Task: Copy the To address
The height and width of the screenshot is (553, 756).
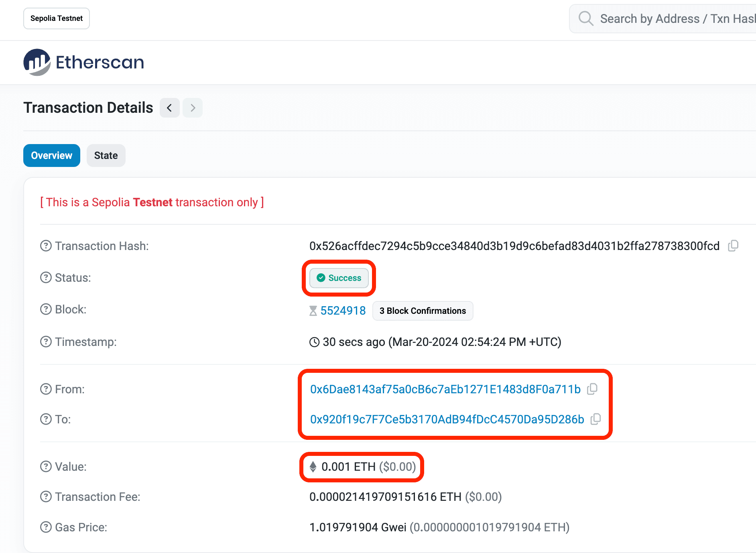Action: [595, 419]
